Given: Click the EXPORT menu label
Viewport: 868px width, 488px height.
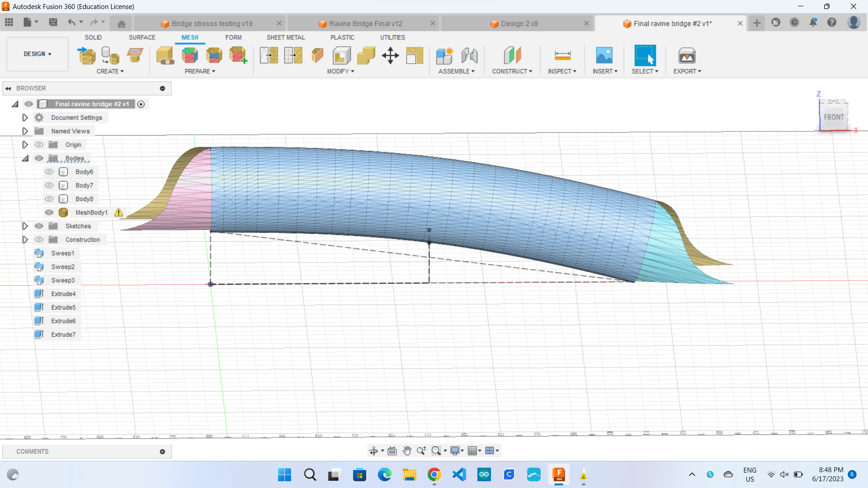Looking at the screenshot, I should coord(687,71).
